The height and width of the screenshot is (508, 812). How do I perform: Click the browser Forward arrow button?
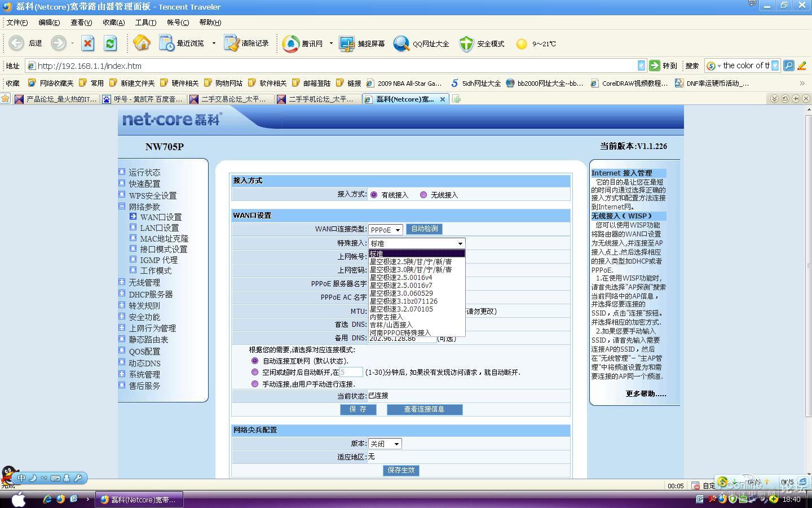pyautogui.click(x=58, y=43)
